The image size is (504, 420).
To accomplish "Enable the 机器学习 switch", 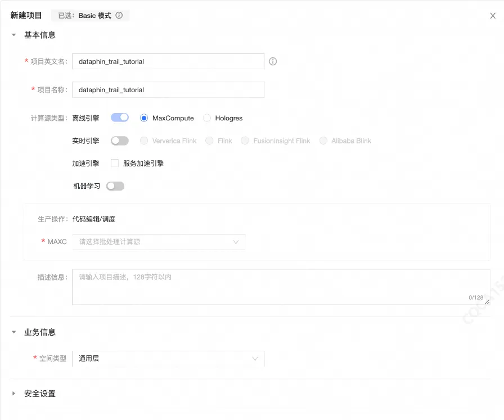I will pos(115,186).
